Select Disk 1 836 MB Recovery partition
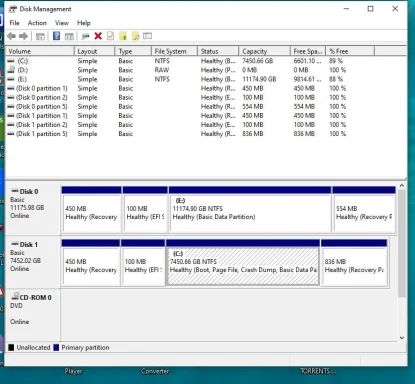The image size is (415, 384). coord(354,263)
